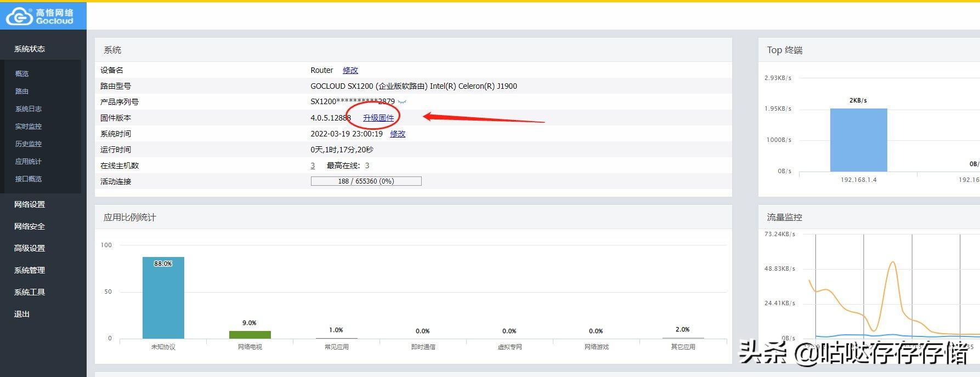Log out using 退出
The image size is (980, 377).
[x=22, y=314]
